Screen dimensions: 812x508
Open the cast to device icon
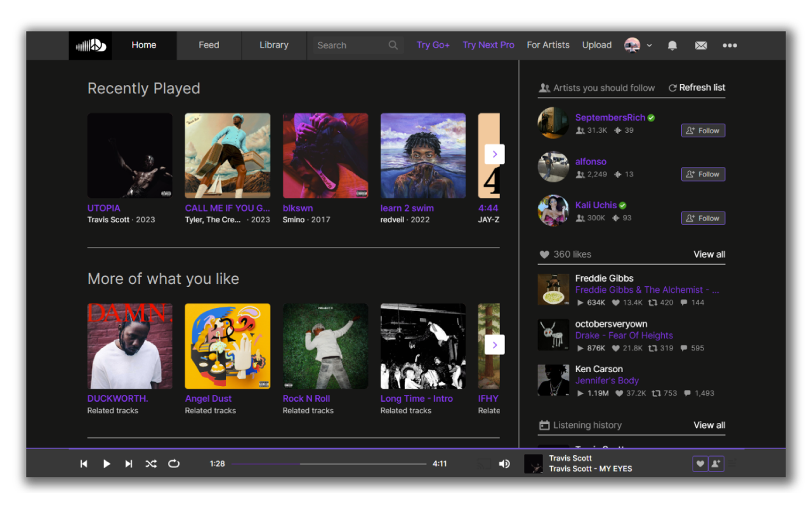484,464
